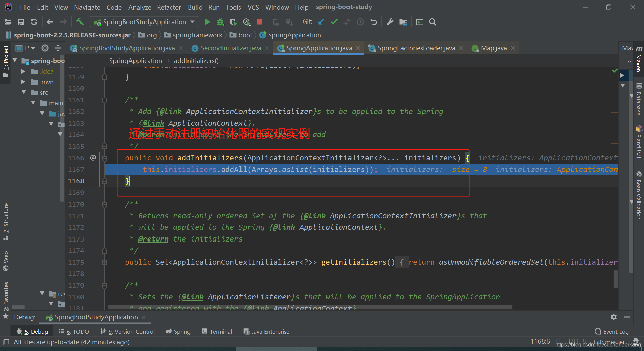Open the Navigate menu
This screenshot has width=644, height=351.
(x=87, y=7)
